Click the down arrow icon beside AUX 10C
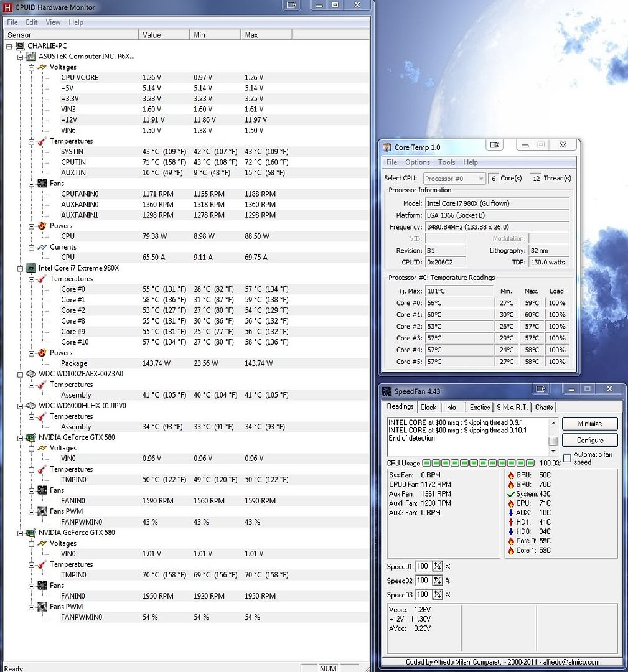This screenshot has width=628, height=672. point(511,513)
